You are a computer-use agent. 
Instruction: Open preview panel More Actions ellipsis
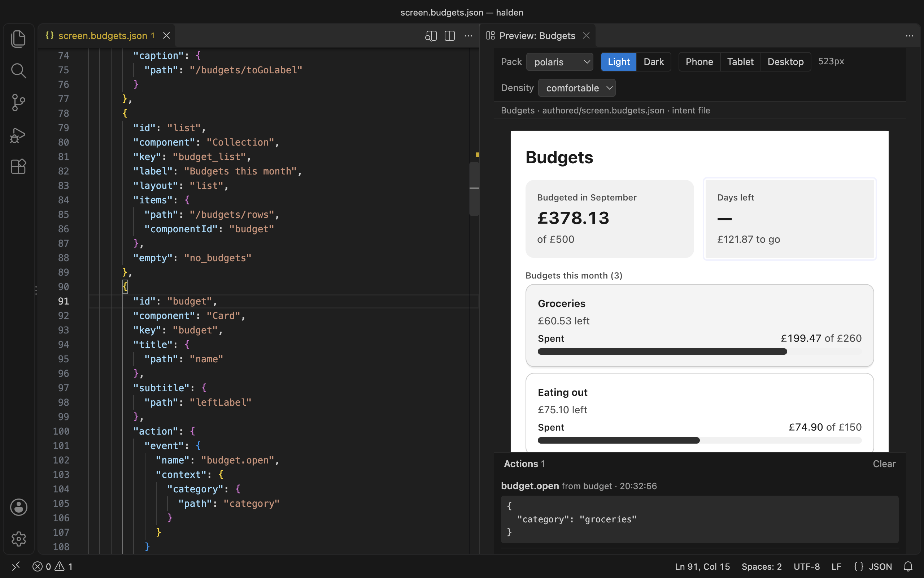tap(910, 35)
